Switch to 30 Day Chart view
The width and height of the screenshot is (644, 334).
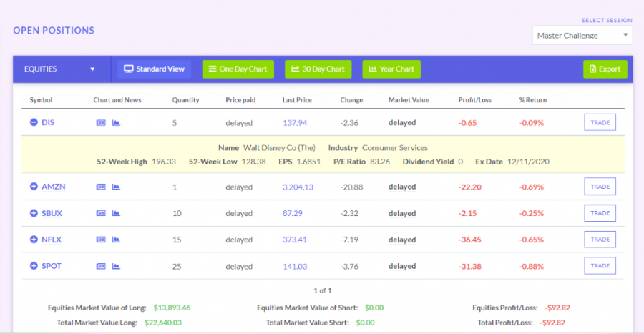click(318, 69)
